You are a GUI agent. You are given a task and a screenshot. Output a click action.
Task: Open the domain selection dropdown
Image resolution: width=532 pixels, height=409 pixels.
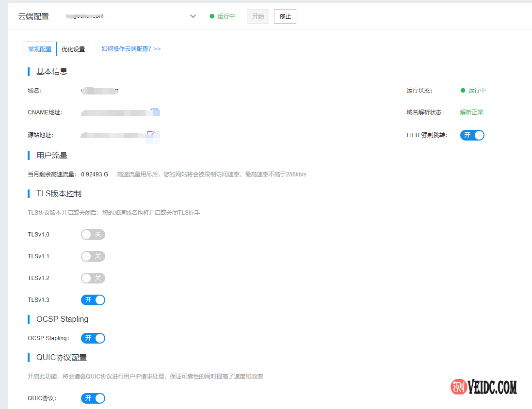(x=193, y=16)
